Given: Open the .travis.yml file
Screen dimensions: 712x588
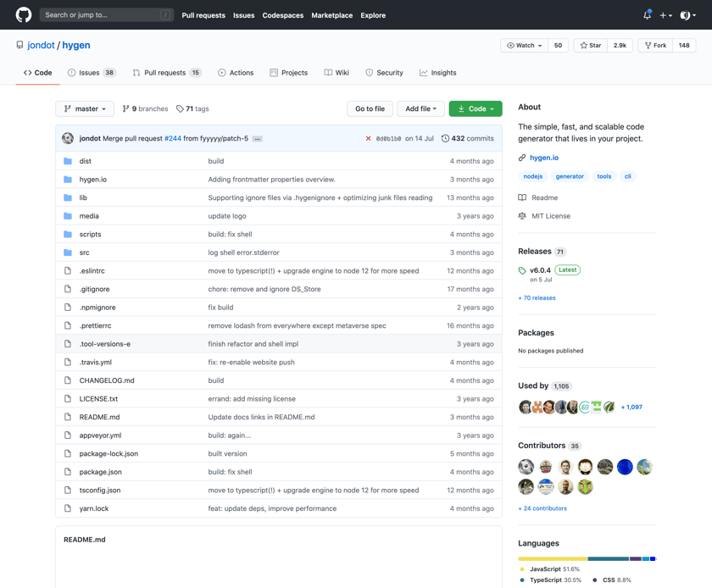Looking at the screenshot, I should click(x=96, y=363).
